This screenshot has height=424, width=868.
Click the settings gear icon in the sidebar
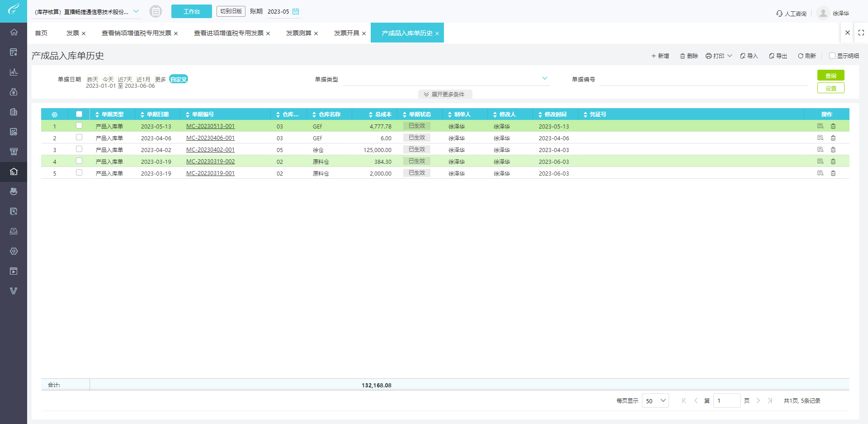click(x=14, y=251)
